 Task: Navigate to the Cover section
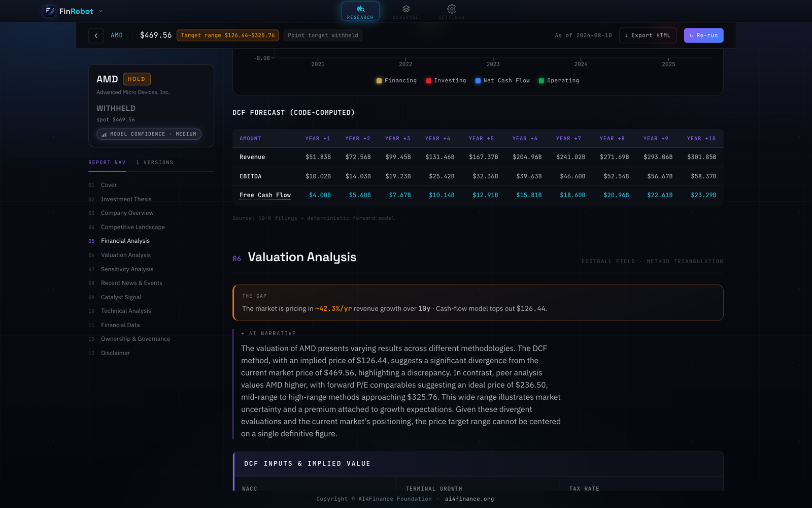pyautogui.click(x=109, y=185)
